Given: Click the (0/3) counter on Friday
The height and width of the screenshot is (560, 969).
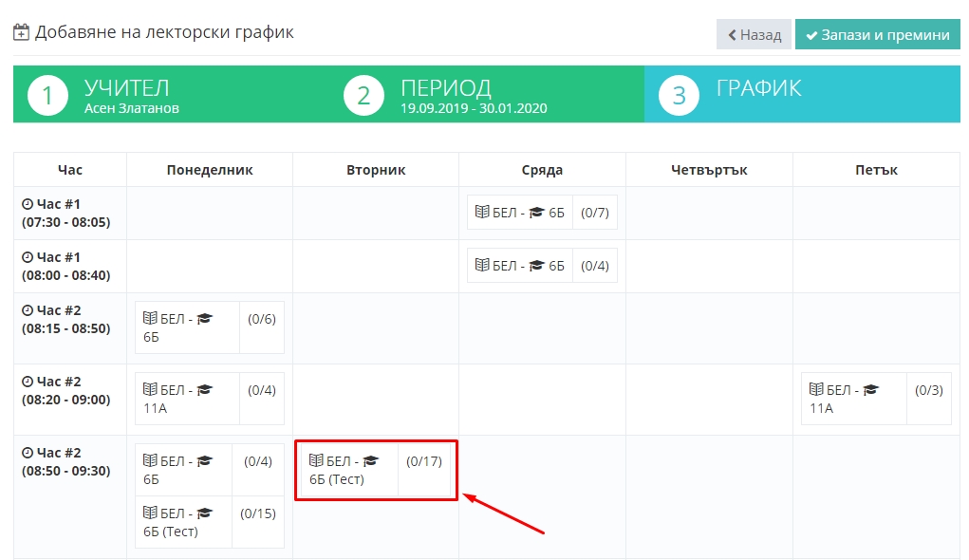Looking at the screenshot, I should (929, 390).
